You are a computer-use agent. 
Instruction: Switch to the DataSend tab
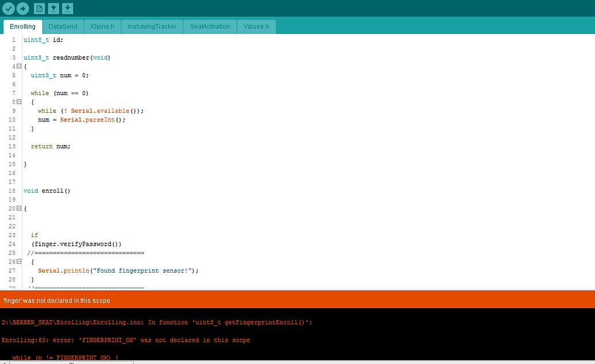click(63, 26)
